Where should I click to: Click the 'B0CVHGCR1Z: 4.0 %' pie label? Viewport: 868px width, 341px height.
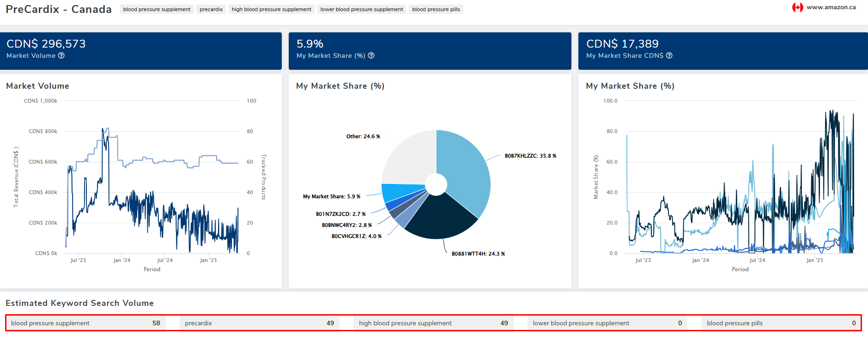tap(357, 237)
